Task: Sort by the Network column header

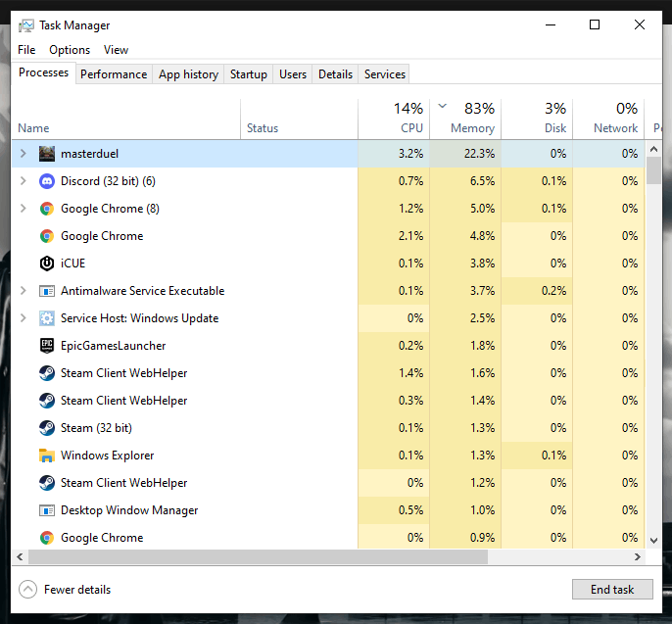Action: click(608, 120)
